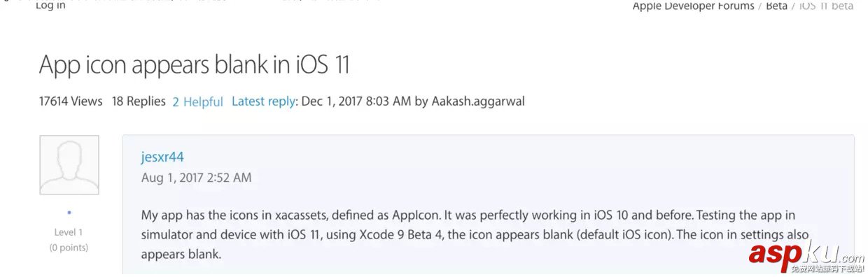The width and height of the screenshot is (868, 277).
Task: Click the blue Level 1 dot indicator
Action: point(69,212)
